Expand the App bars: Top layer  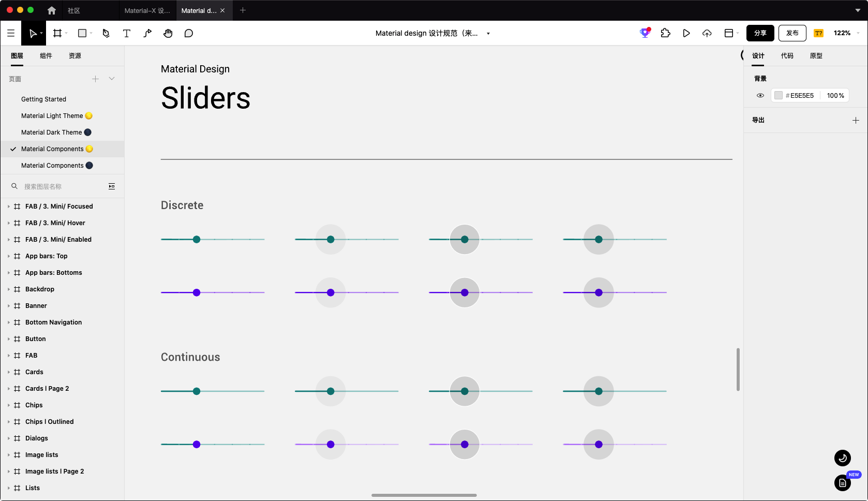tap(9, 256)
